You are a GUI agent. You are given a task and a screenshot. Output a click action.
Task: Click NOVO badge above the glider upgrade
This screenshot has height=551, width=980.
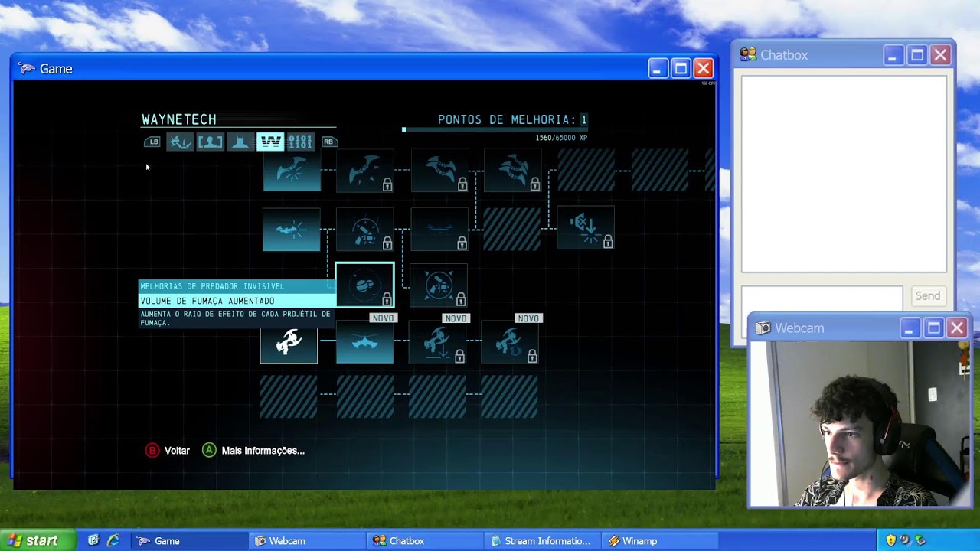pyautogui.click(x=383, y=318)
